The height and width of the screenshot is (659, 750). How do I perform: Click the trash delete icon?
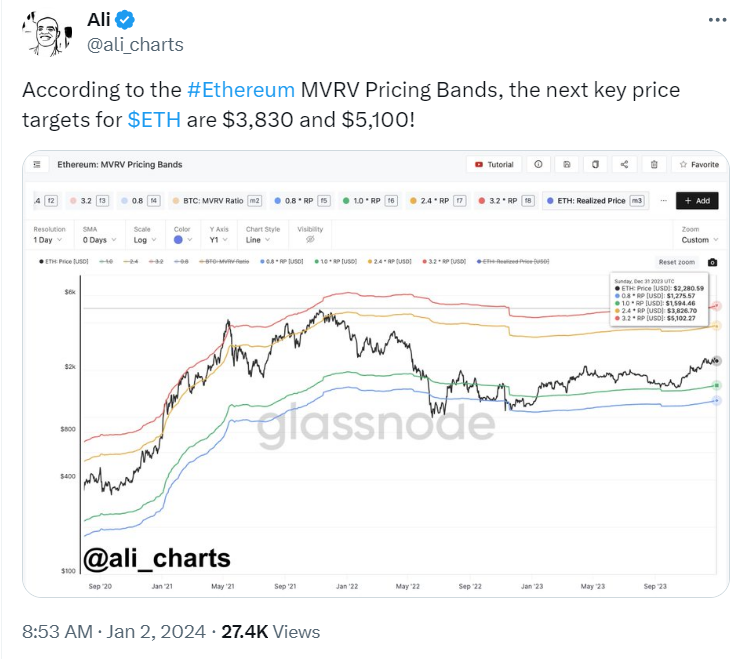pyautogui.click(x=654, y=164)
